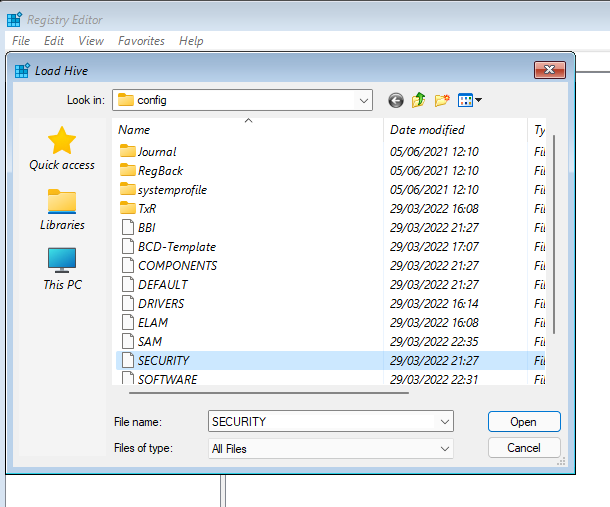Image resolution: width=610 pixels, height=507 pixels.
Task: Open Libraries from the places bar
Action: click(x=62, y=210)
